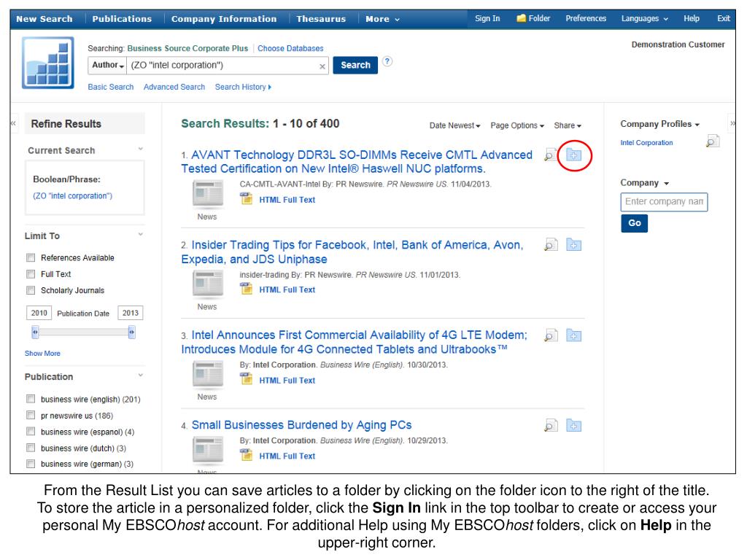Open the Thesaurus menu item
The image size is (747, 560).
[x=321, y=19]
